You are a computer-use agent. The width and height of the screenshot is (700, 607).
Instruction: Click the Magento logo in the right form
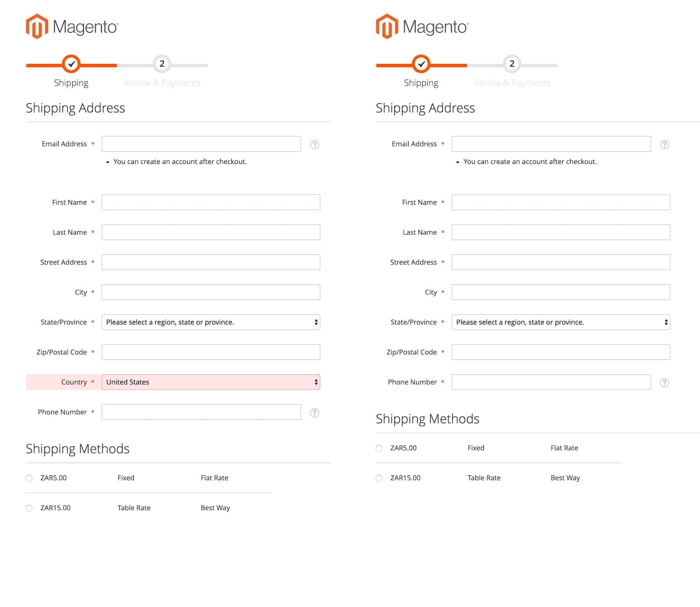422,27
